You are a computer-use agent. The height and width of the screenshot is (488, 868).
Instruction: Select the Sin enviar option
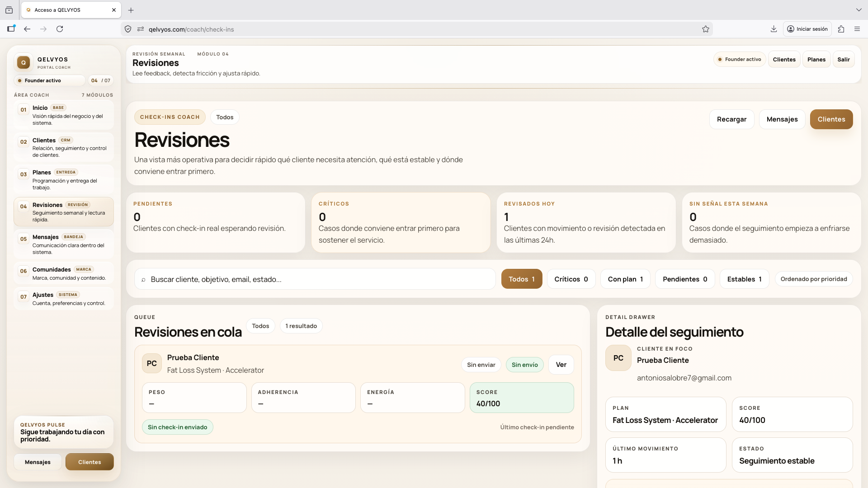(x=481, y=364)
